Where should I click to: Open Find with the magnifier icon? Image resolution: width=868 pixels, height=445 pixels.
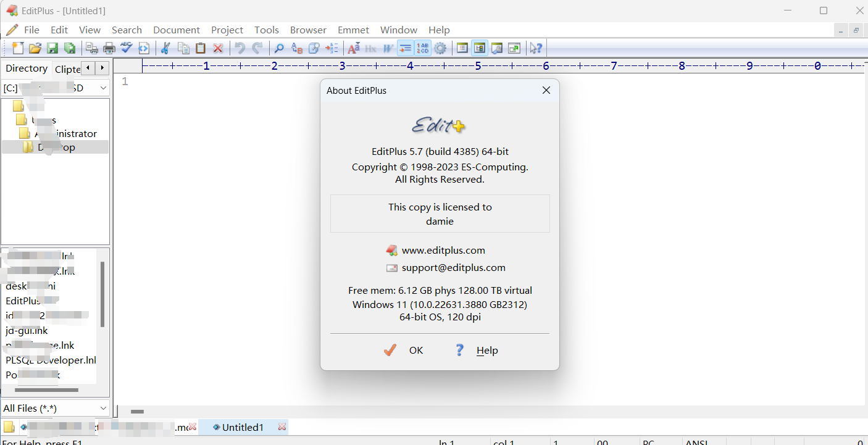[279, 48]
